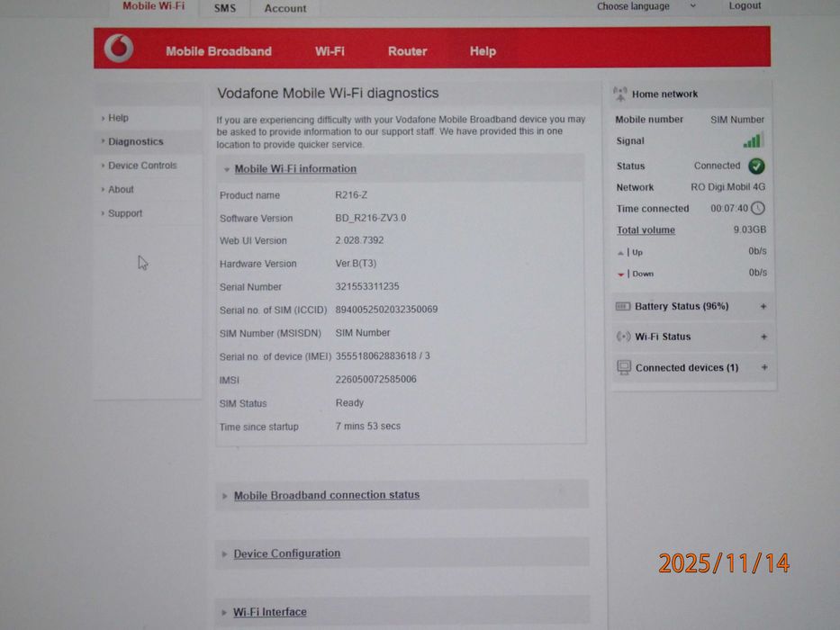This screenshot has height=630, width=840.
Task: Click the Wi-Fi Status radio wave icon
Action: point(623,337)
